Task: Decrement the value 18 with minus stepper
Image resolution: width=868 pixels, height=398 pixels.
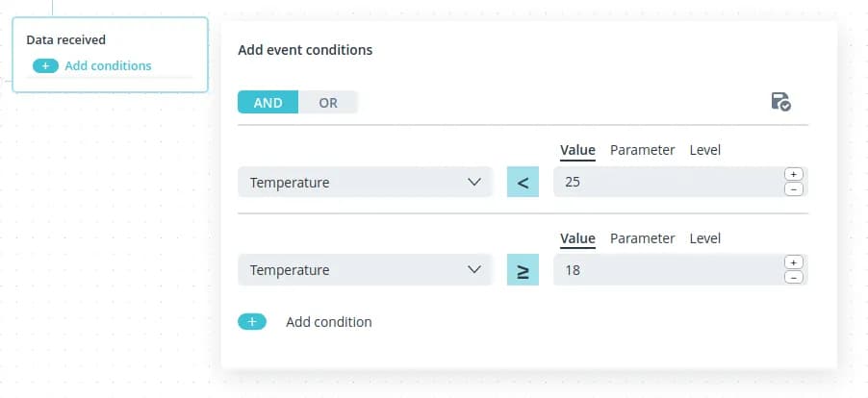Action: [794, 278]
